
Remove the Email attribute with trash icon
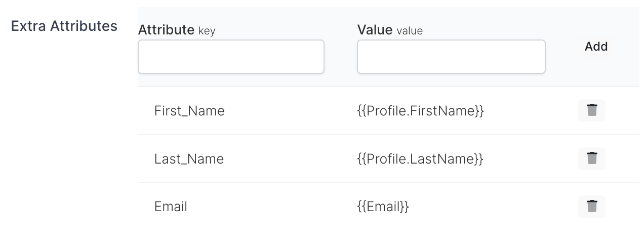tap(591, 207)
